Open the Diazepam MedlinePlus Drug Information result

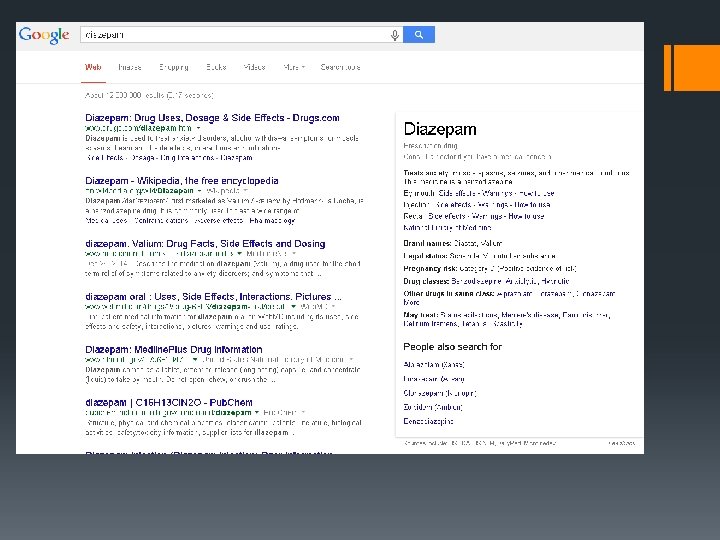click(x=174, y=349)
